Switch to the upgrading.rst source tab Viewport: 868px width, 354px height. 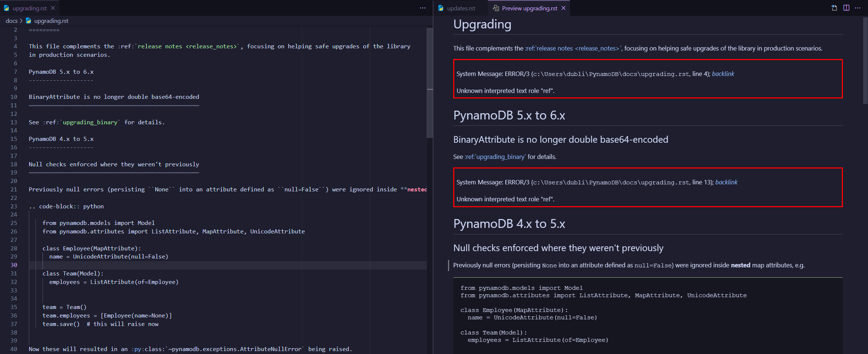coord(30,8)
